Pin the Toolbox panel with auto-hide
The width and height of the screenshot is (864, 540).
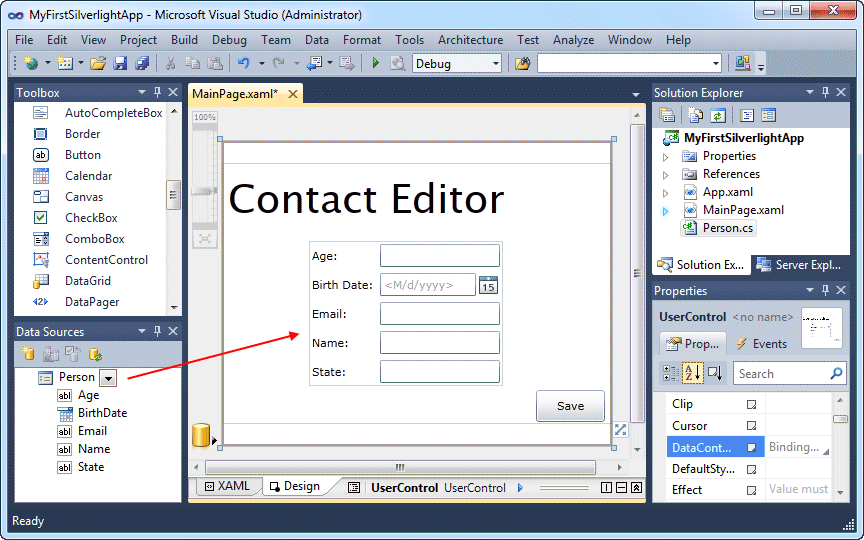point(158,92)
